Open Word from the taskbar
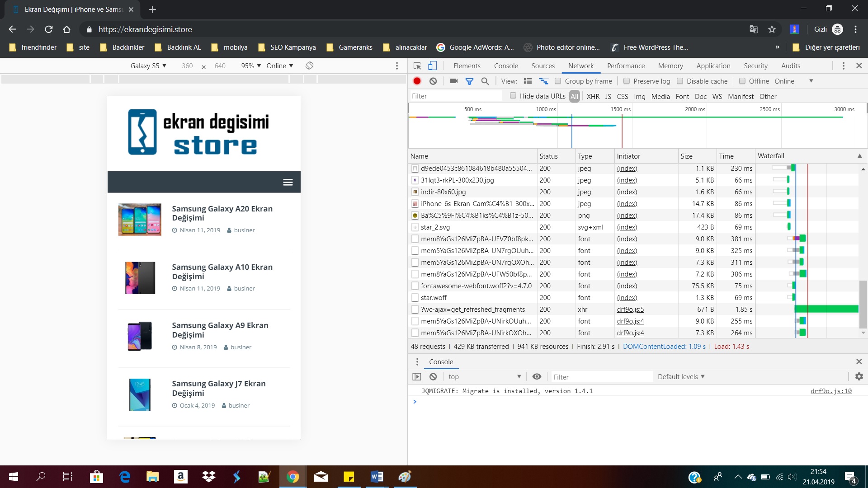 tap(377, 477)
